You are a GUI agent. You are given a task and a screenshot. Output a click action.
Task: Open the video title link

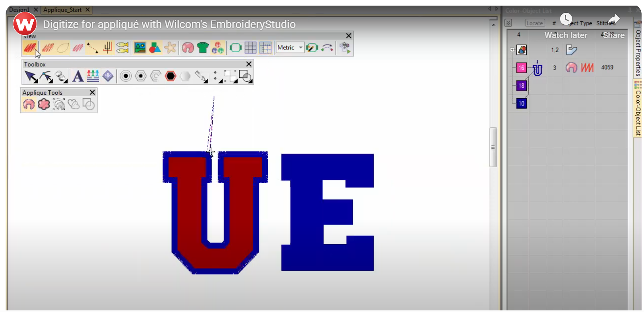click(x=169, y=24)
